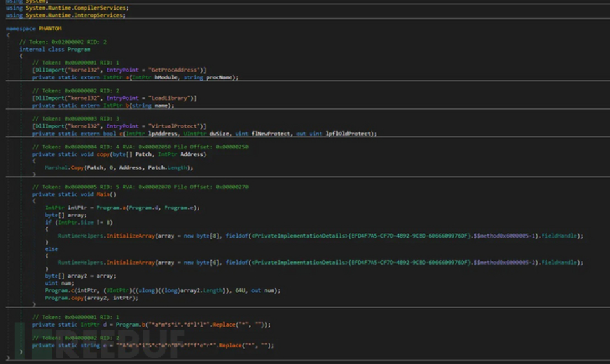Click the using System.Runtime.InteropServices line
This screenshot has height=364, width=610.
[x=66, y=15]
